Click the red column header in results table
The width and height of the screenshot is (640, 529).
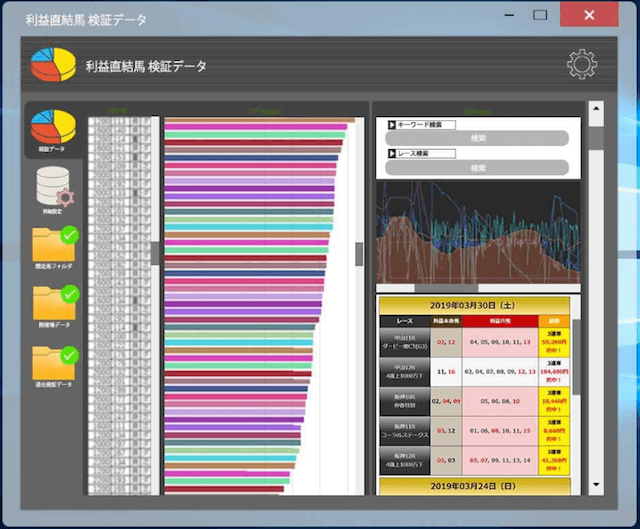(x=500, y=321)
